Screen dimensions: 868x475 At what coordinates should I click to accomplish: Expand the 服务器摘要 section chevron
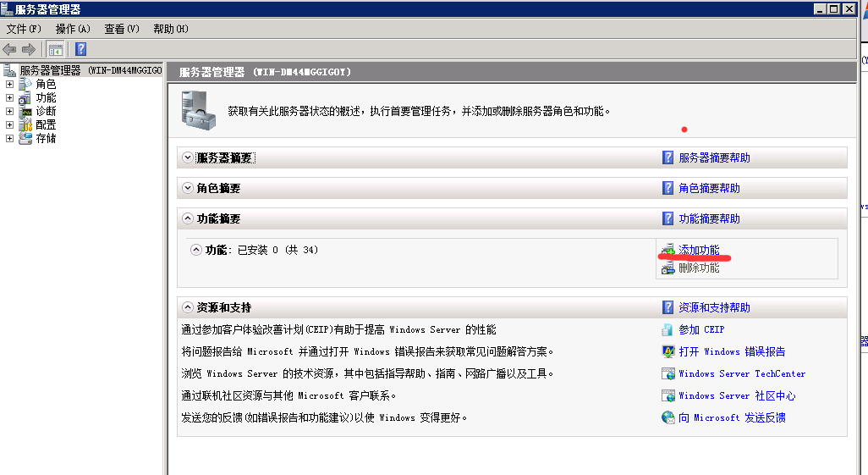[188, 158]
